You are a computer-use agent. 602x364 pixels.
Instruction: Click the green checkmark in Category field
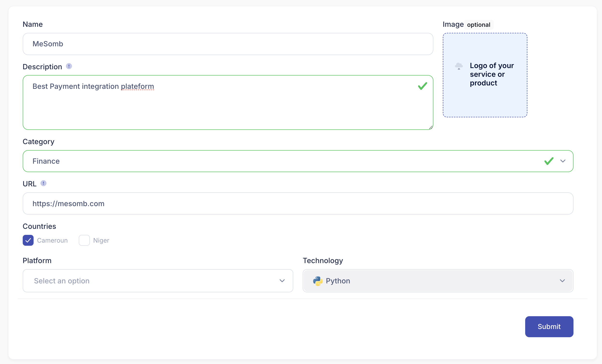point(549,161)
